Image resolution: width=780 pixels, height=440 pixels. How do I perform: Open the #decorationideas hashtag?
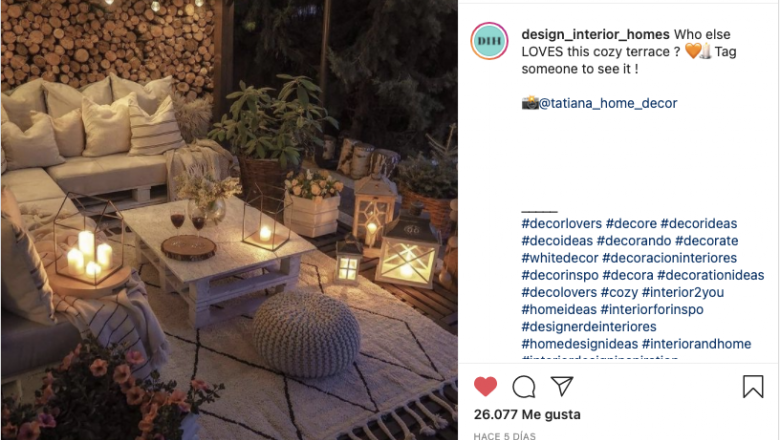(x=711, y=275)
